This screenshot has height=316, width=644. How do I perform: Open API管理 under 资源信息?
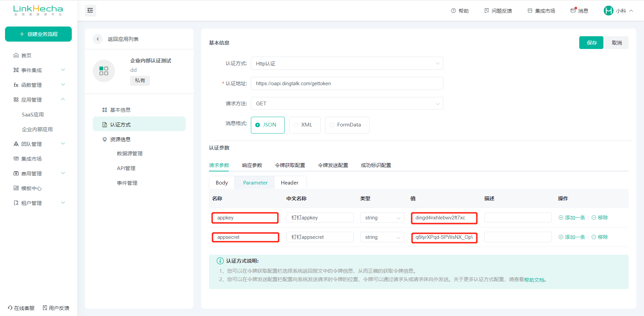[126, 168]
